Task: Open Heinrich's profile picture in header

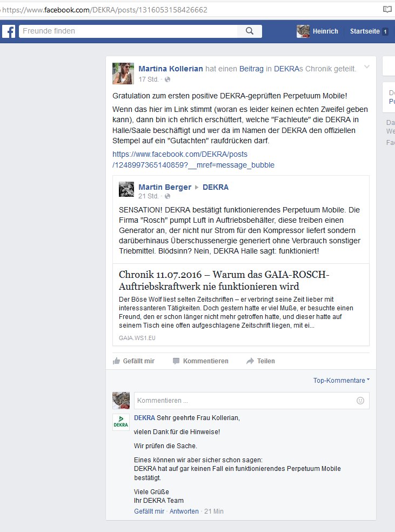Action: point(303,31)
